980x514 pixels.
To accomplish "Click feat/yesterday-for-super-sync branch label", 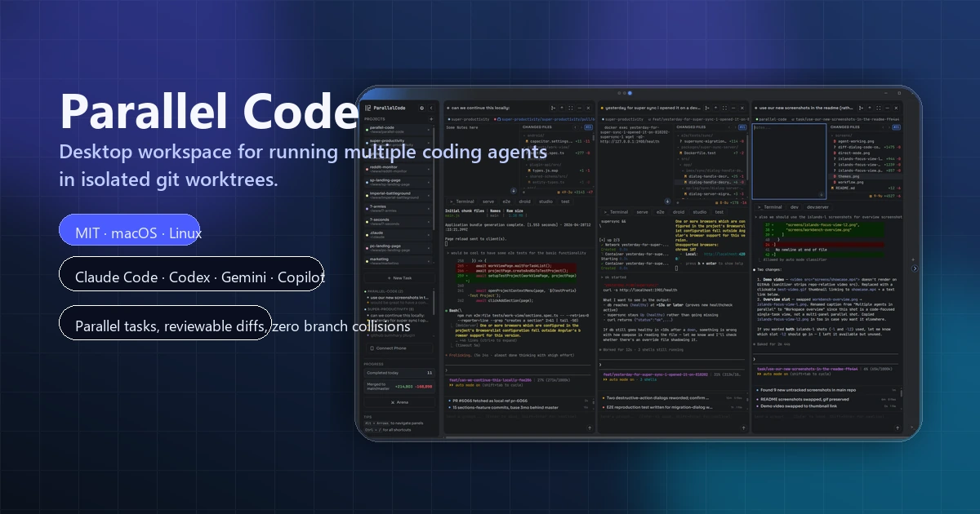I will tap(700, 119).
